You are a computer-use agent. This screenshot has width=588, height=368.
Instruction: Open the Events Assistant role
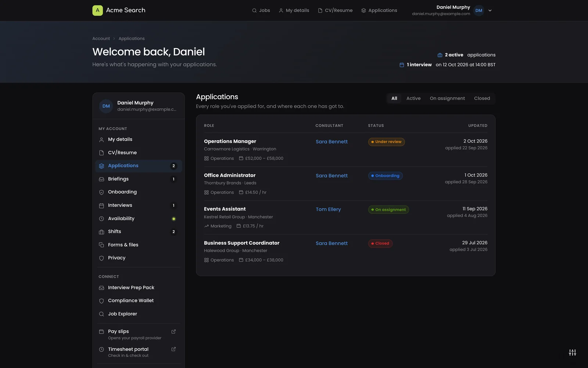pyautogui.click(x=225, y=209)
